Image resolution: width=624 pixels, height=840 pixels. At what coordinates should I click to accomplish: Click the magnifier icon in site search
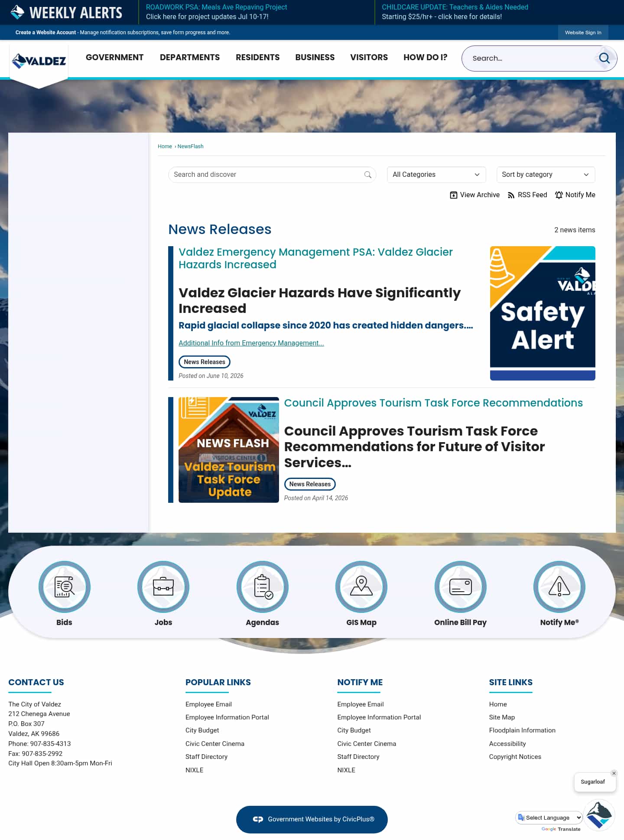click(x=604, y=58)
